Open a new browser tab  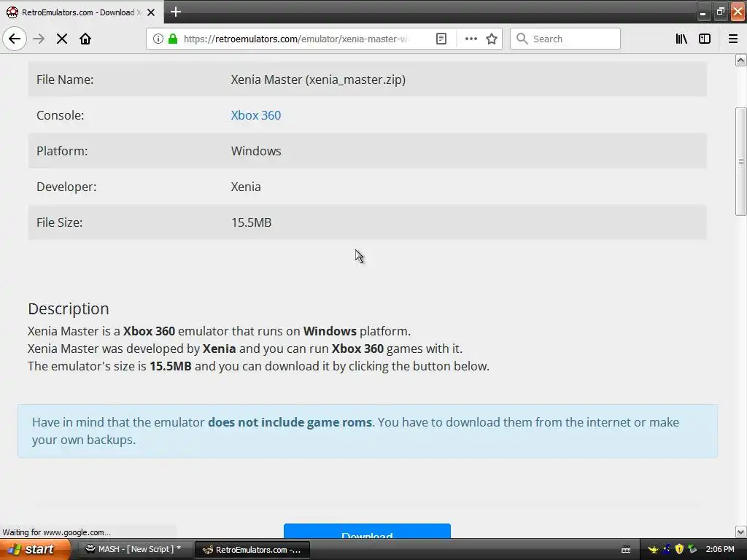tap(176, 12)
